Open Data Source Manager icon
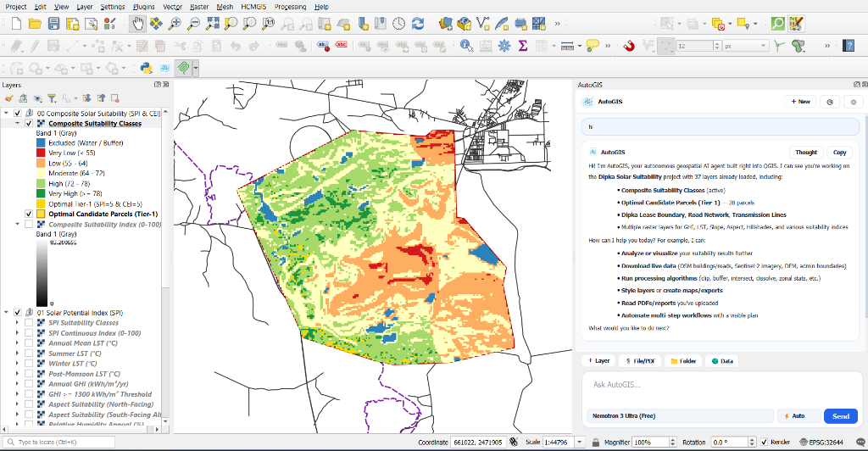868x451 pixels. [x=446, y=24]
